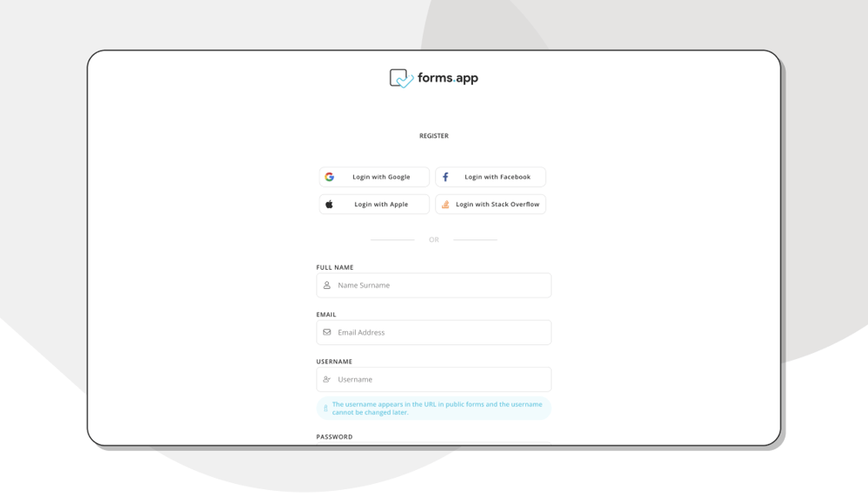
Task: Click the PASSWORD field label
Action: (334, 437)
